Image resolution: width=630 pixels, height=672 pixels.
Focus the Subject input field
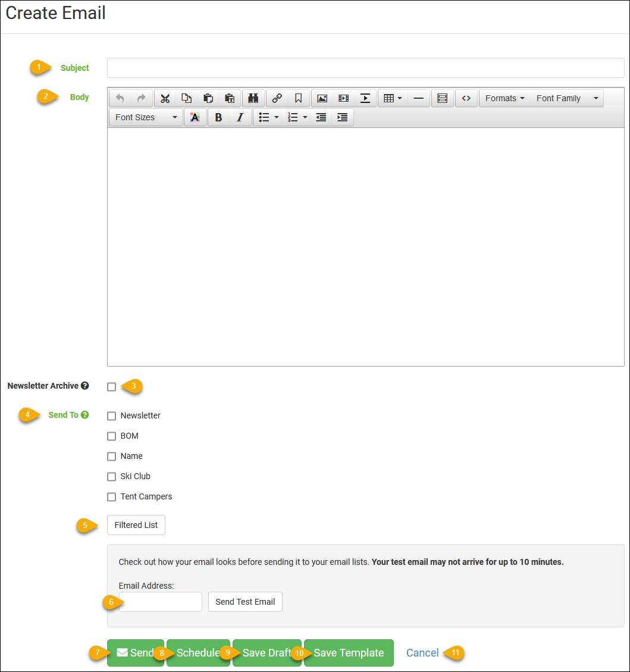click(x=366, y=68)
